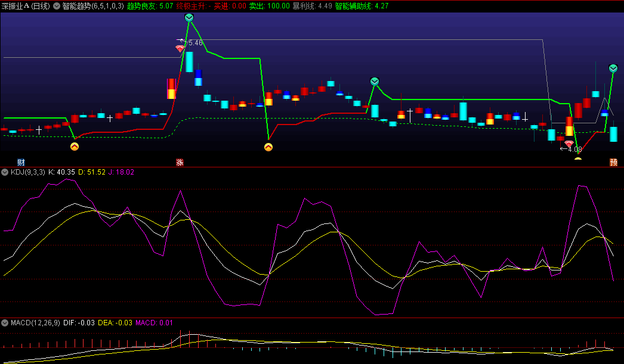
Task: Click the 5.46 high price label
Action: [195, 43]
